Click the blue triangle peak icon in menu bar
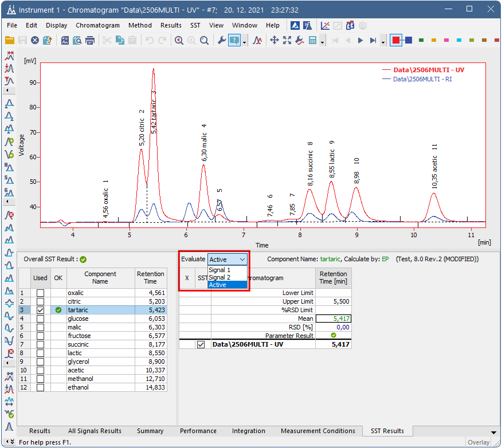The image size is (502, 448). (x=295, y=26)
